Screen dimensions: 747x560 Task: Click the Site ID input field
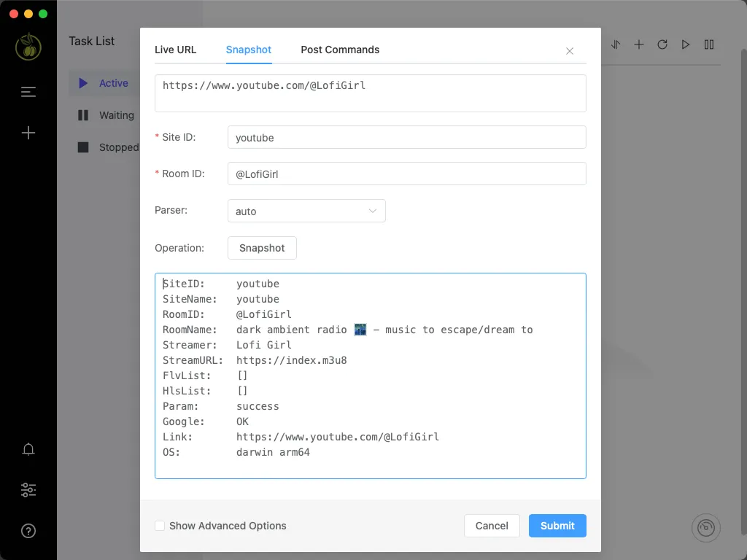(407, 137)
